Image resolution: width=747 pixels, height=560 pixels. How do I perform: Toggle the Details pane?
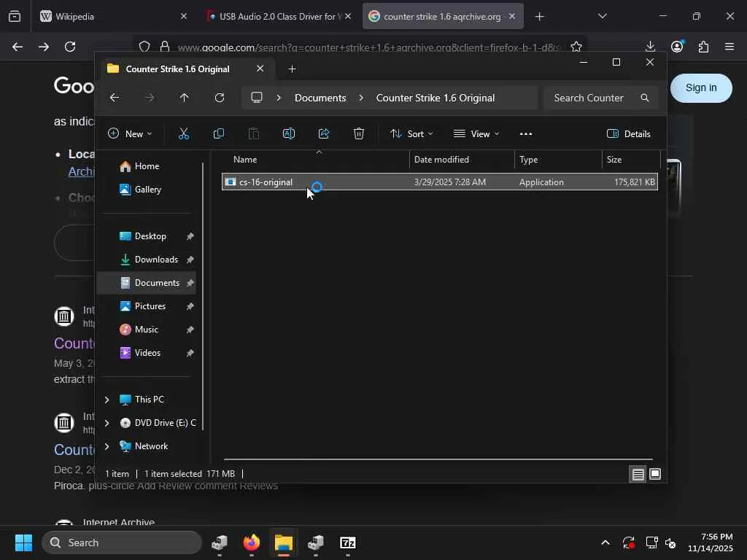pyautogui.click(x=628, y=134)
